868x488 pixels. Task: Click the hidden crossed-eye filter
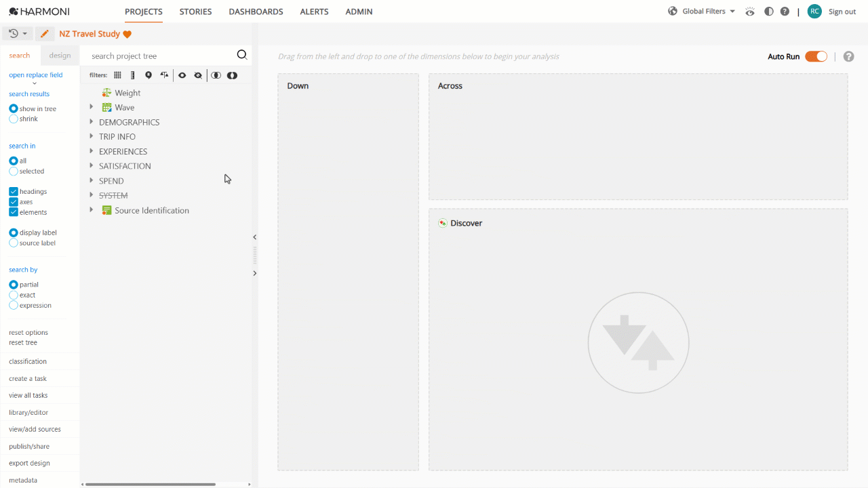pos(198,75)
